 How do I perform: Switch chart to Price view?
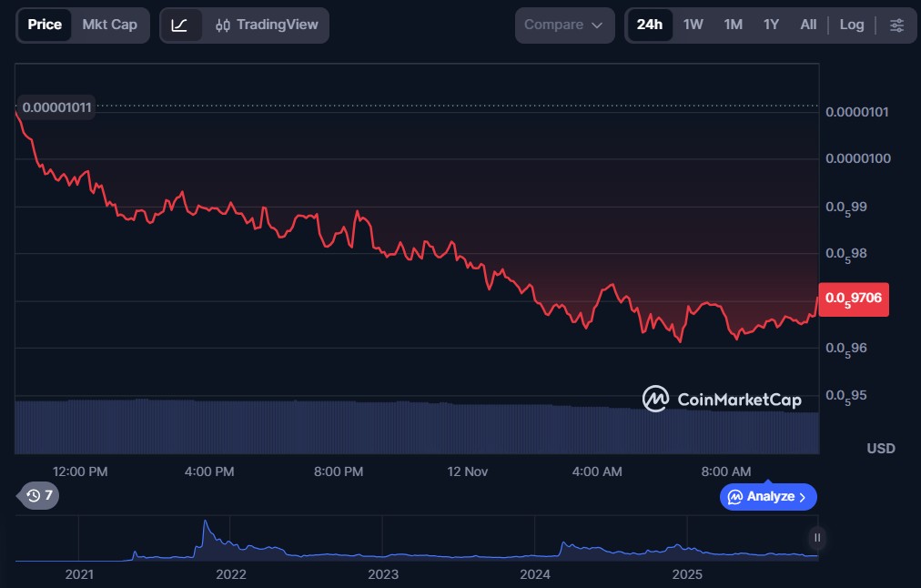(x=45, y=25)
